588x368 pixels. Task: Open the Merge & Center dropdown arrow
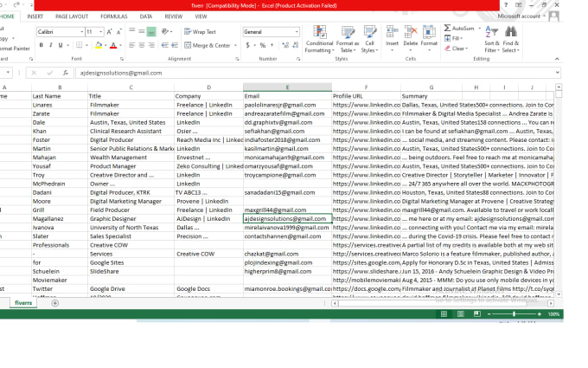[x=235, y=45]
